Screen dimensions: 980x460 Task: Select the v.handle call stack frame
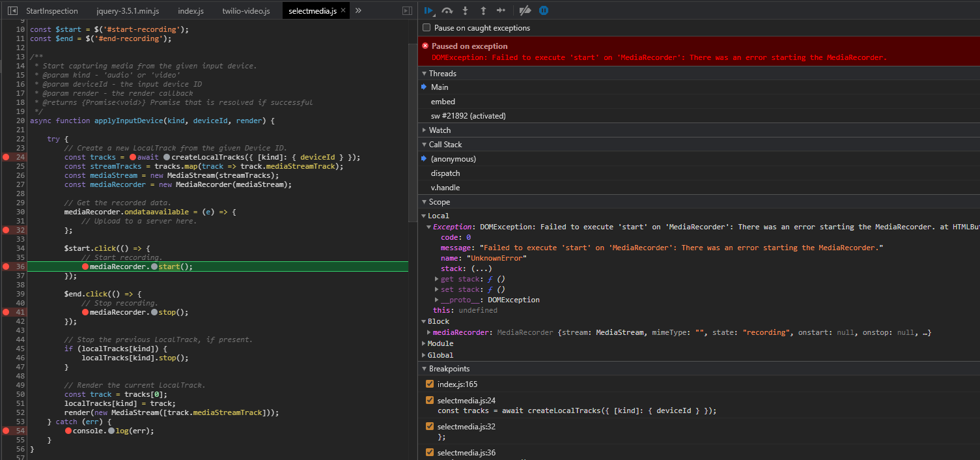tap(699, 188)
